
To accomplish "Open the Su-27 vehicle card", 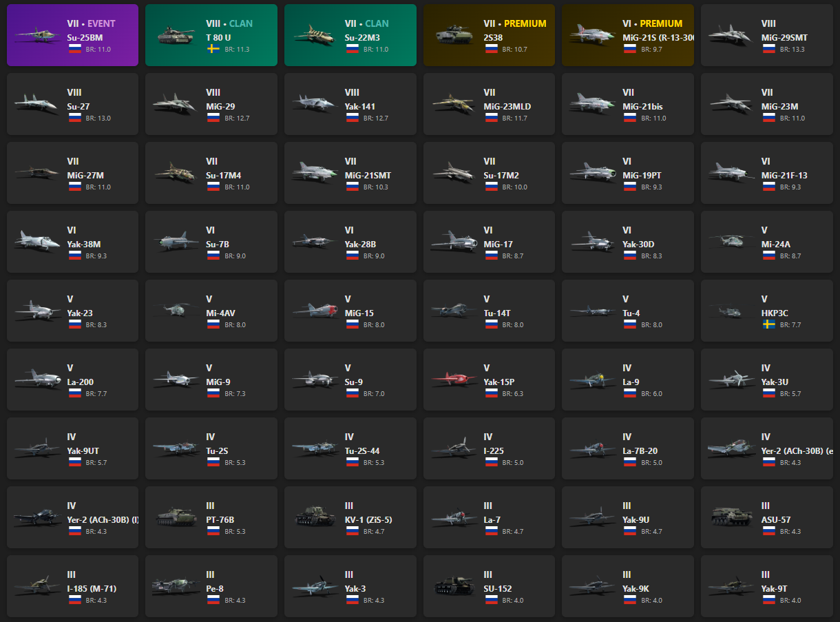I will click(x=72, y=104).
